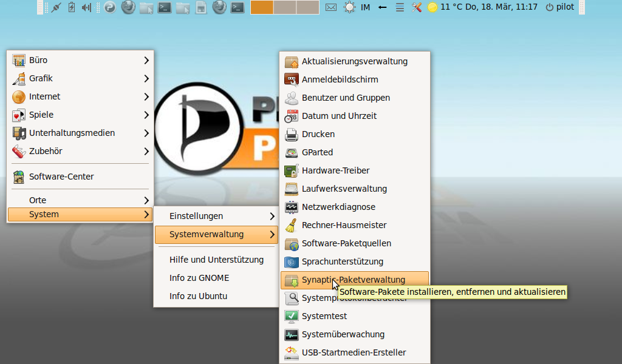The width and height of the screenshot is (622, 364).
Task: Open Synaptic-Paketverwaltung from the menu
Action: coord(353,280)
